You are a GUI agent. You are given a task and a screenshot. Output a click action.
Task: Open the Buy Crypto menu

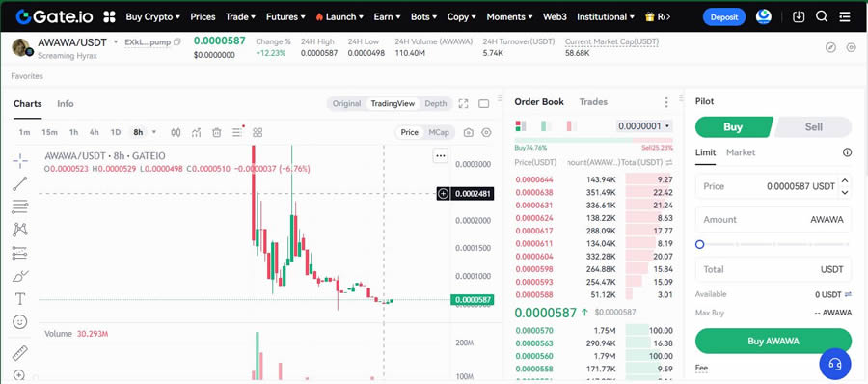click(x=152, y=16)
